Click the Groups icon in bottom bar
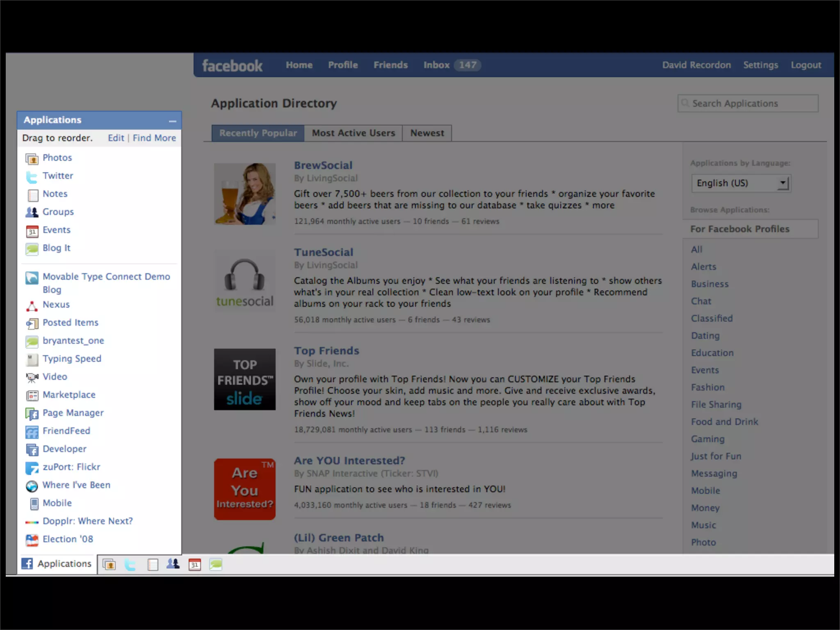Screen dimensions: 840x630 click(173, 564)
